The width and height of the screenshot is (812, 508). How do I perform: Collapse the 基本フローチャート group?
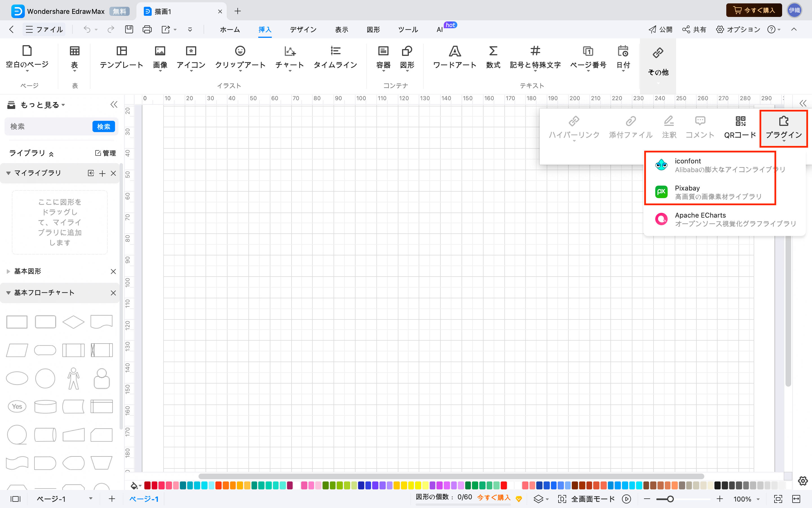(8, 293)
